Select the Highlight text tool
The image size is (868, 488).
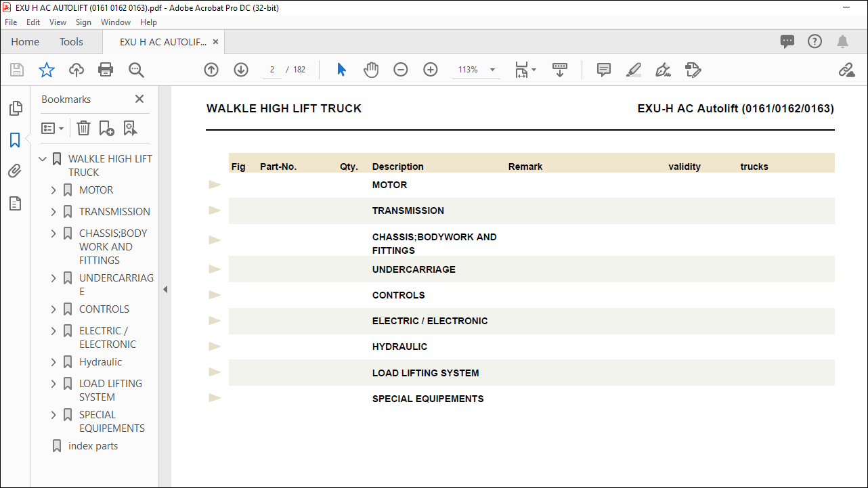click(x=634, y=70)
